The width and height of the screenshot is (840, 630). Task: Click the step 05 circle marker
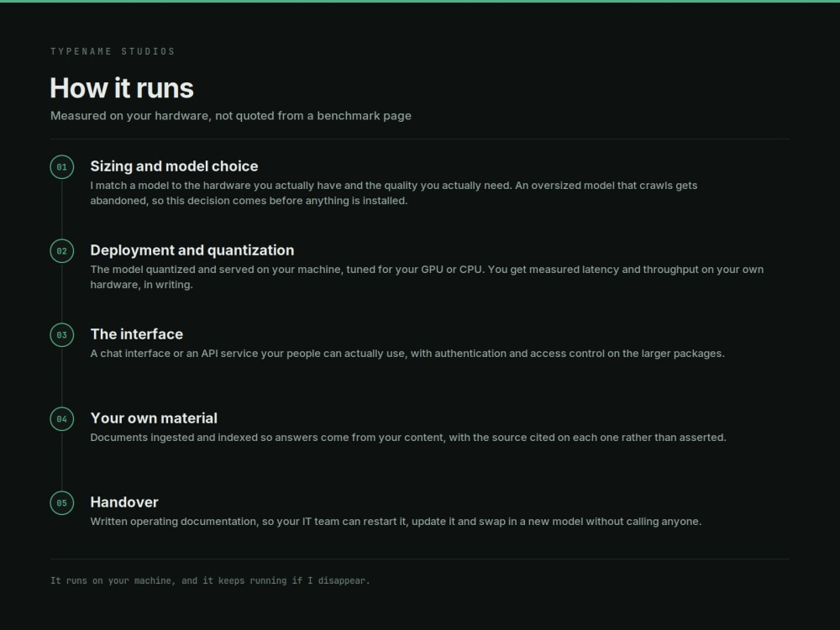[x=61, y=503]
